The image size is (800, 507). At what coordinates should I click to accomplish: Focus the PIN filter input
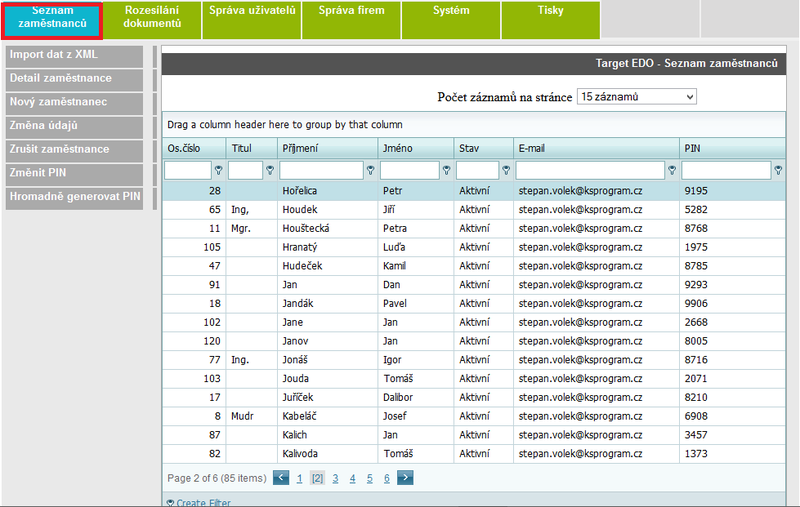pos(726,170)
